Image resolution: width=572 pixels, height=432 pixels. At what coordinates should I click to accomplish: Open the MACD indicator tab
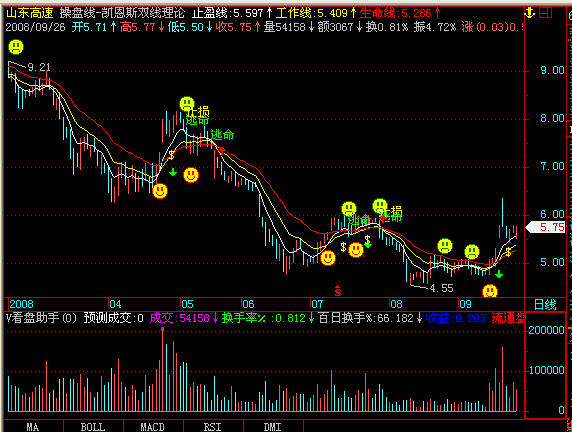(153, 427)
